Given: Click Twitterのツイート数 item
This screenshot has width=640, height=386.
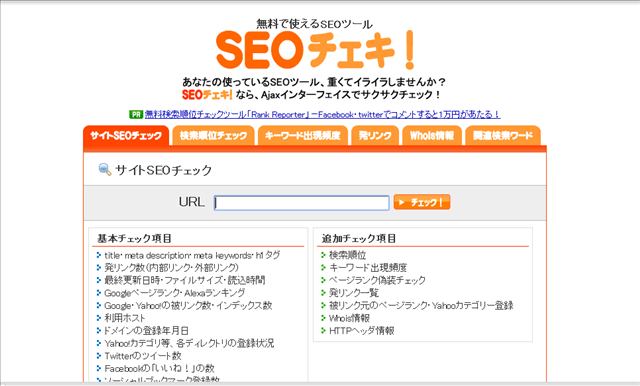Looking at the screenshot, I should pyautogui.click(x=143, y=356).
